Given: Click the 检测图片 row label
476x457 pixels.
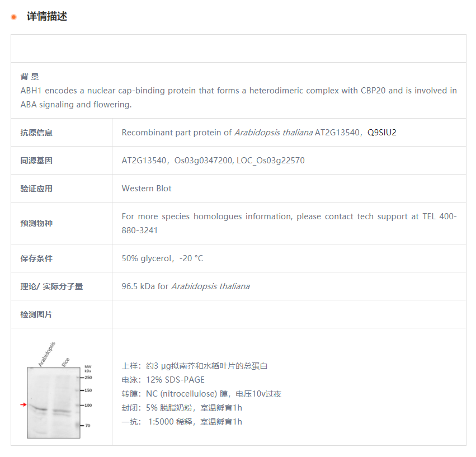Looking at the screenshot, I should [x=36, y=314].
